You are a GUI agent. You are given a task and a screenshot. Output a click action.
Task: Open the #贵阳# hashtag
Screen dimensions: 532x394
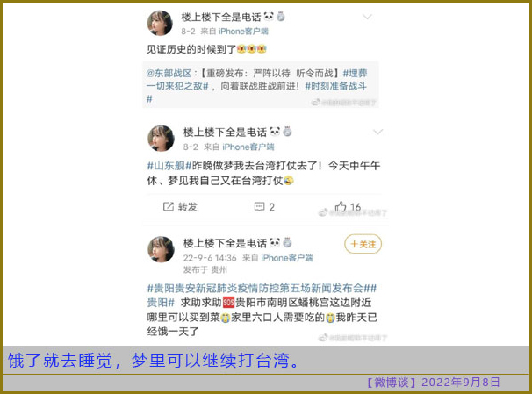pyautogui.click(x=161, y=303)
